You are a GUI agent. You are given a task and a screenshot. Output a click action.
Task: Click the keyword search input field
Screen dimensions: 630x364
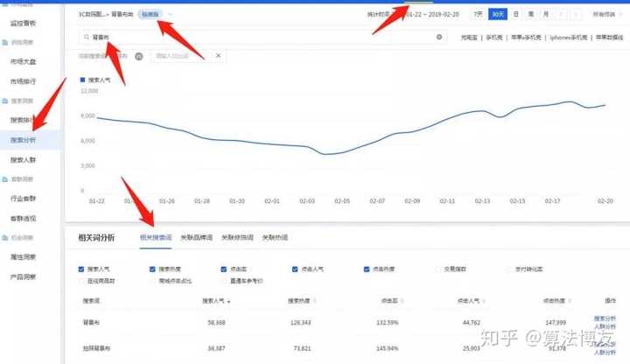tap(263, 37)
